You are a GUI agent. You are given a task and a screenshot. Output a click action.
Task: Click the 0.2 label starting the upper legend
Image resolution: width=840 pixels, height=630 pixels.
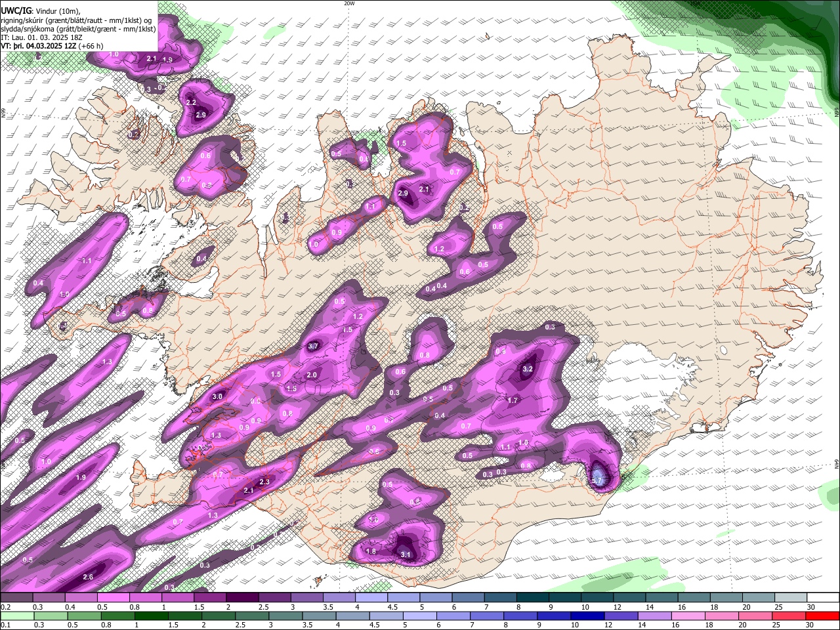pyautogui.click(x=5, y=607)
